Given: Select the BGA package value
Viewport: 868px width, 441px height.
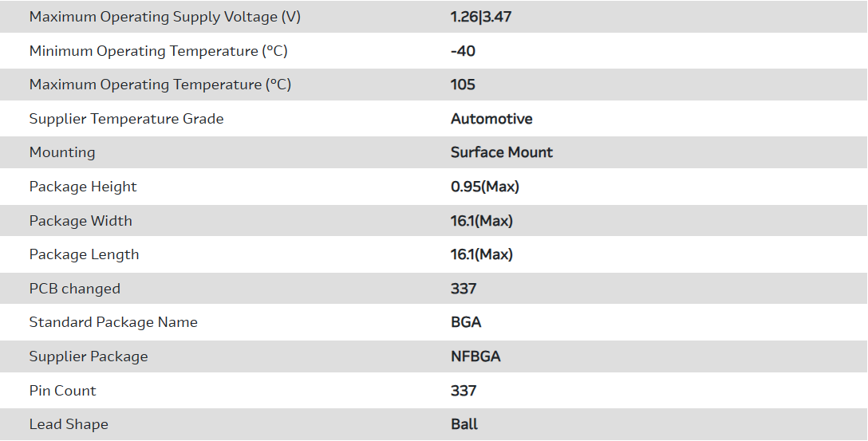Looking at the screenshot, I should pyautogui.click(x=466, y=322).
